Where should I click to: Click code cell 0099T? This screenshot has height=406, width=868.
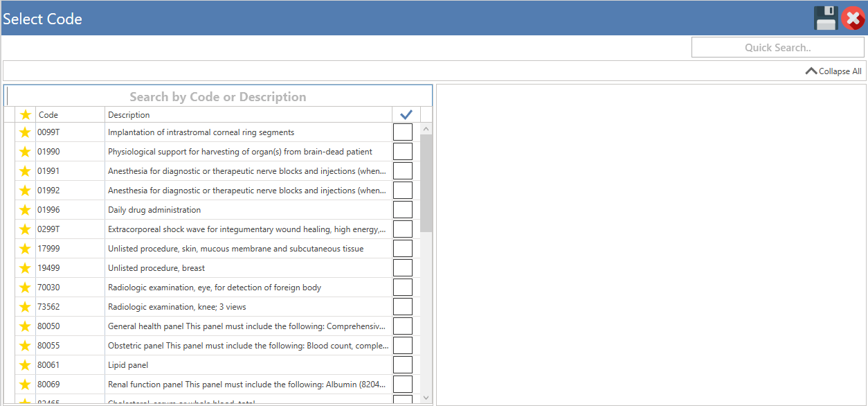pos(70,132)
